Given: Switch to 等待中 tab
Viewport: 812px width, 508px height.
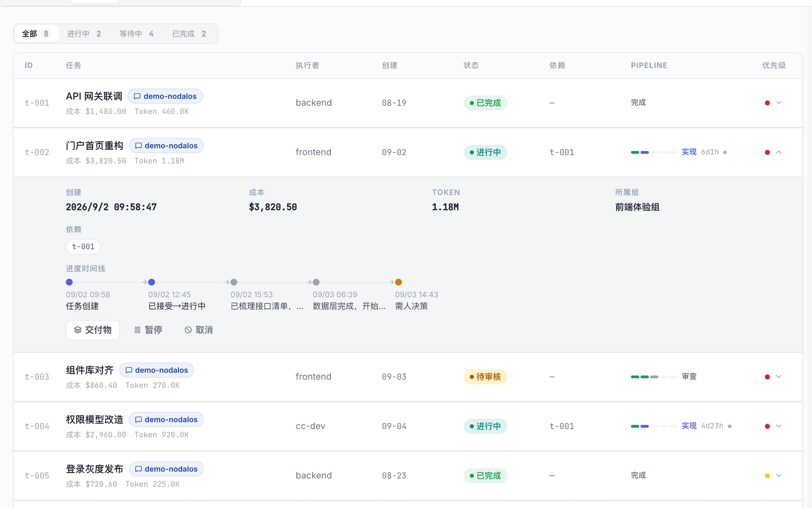Looking at the screenshot, I should (x=136, y=34).
